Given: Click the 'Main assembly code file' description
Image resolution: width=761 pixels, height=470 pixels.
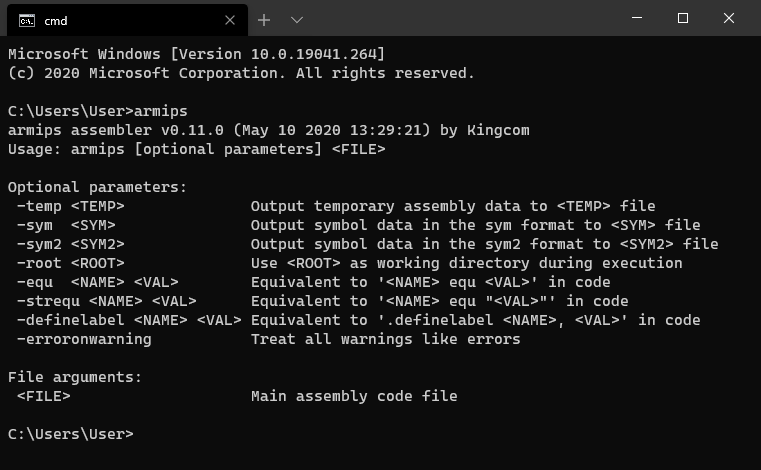Looking at the screenshot, I should 354,396.
